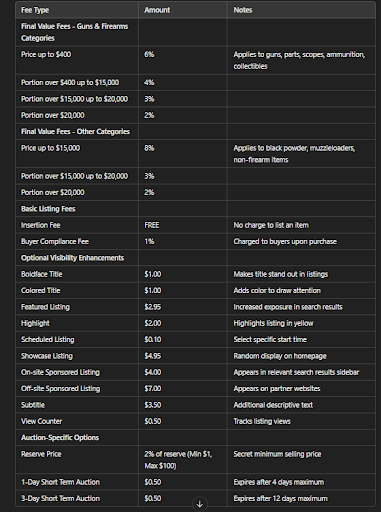Viewport: 381px width, 512px height.
Task: Select the Amount column header
Action: pyautogui.click(x=157, y=10)
